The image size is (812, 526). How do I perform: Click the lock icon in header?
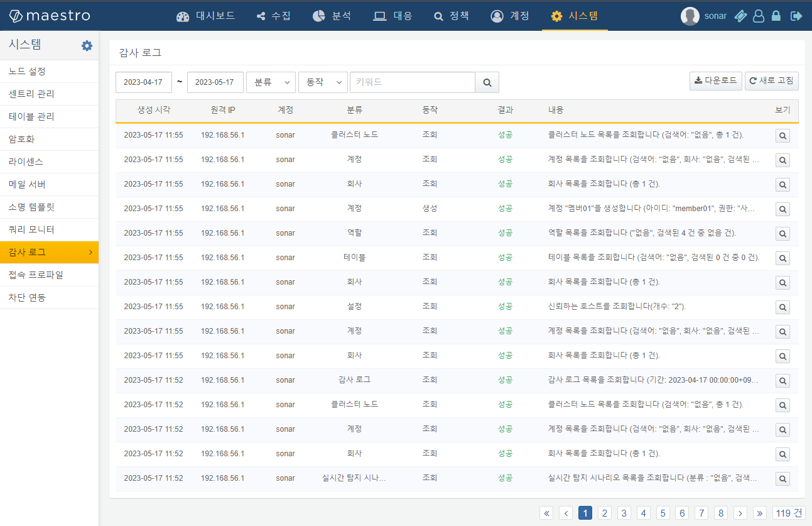776,16
